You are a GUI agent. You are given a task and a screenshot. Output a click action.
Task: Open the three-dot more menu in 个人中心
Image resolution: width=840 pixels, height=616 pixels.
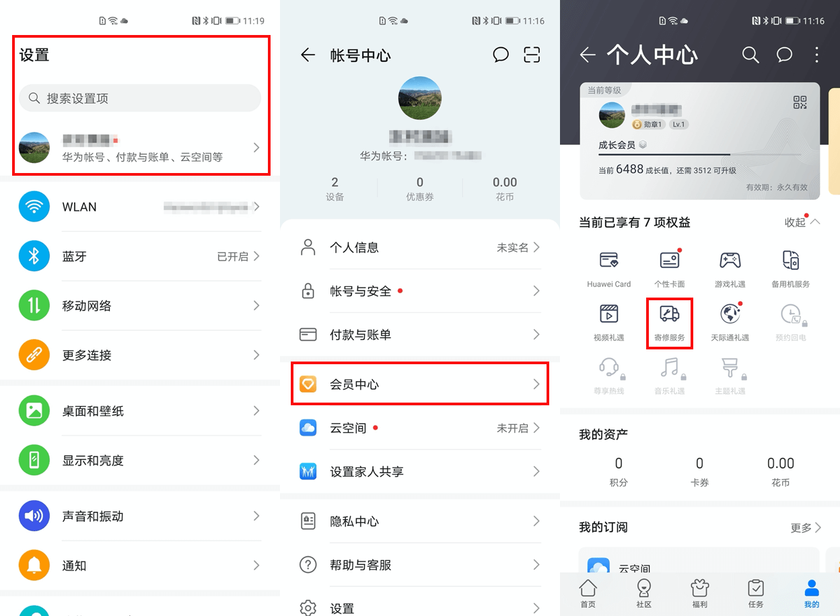tap(816, 55)
